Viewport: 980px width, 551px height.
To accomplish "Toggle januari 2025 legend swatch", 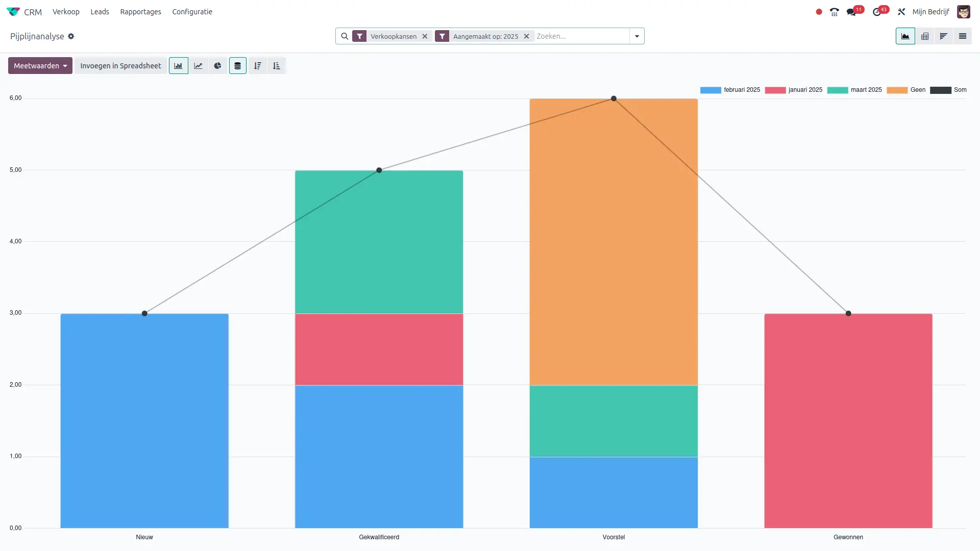I will 775,90.
